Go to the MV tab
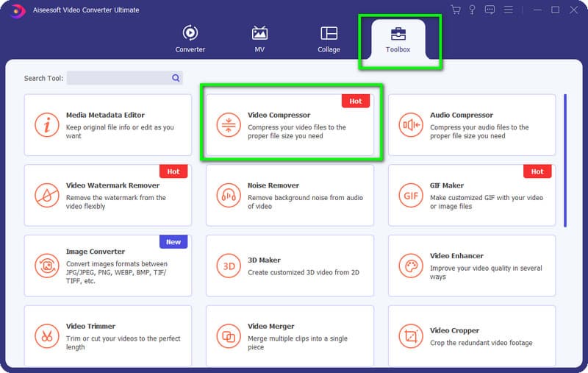Screen dimensions: 588x373 [x=259, y=40]
